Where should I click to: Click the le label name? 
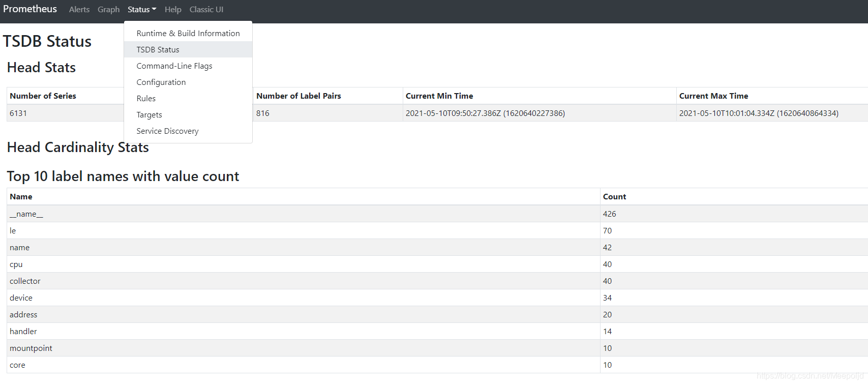click(13, 230)
